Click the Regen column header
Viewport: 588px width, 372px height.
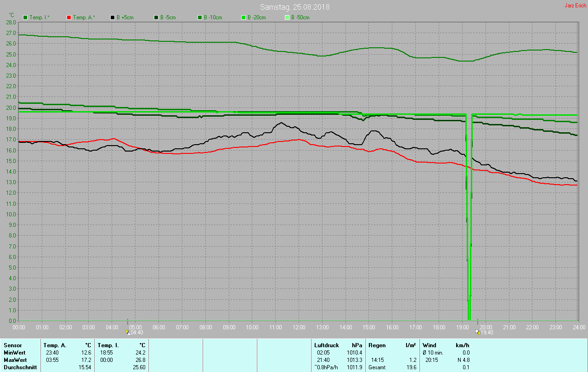(377, 345)
